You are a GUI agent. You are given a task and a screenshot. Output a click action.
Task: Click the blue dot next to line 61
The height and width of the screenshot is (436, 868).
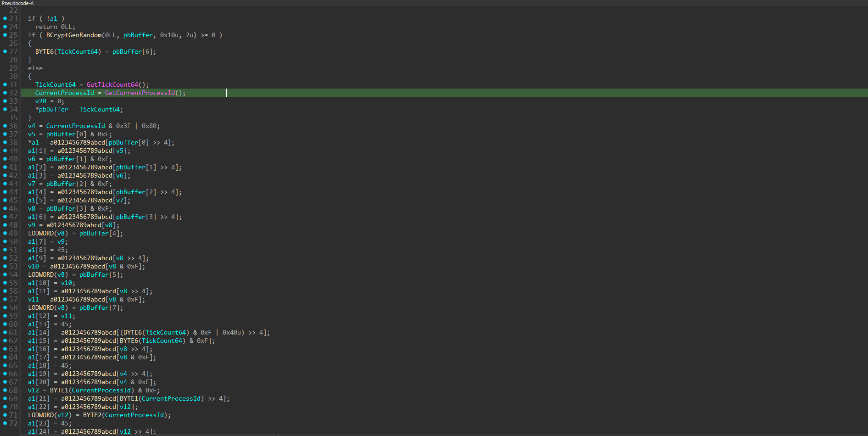click(x=5, y=332)
